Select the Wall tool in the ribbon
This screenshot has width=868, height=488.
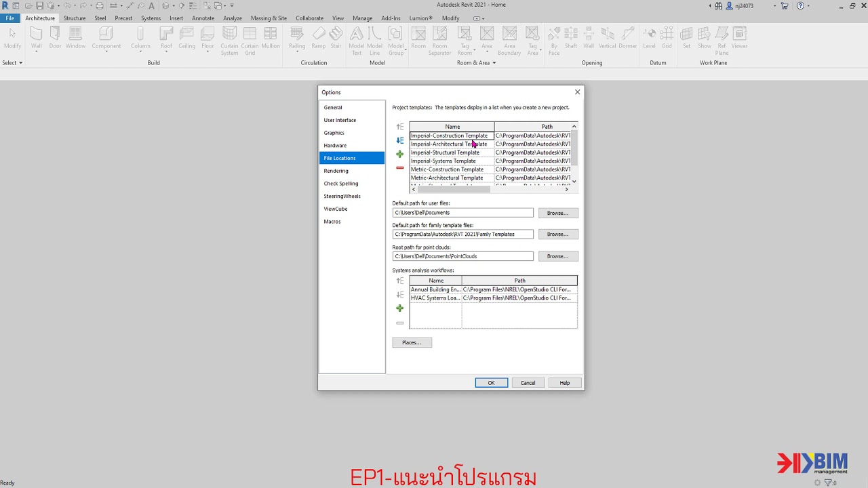point(37,38)
